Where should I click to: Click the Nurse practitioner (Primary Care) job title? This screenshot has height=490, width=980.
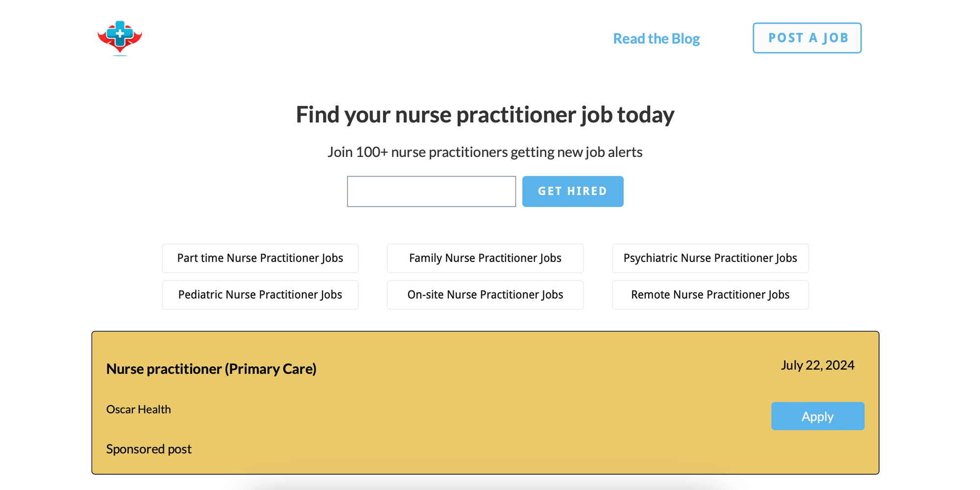click(x=212, y=369)
